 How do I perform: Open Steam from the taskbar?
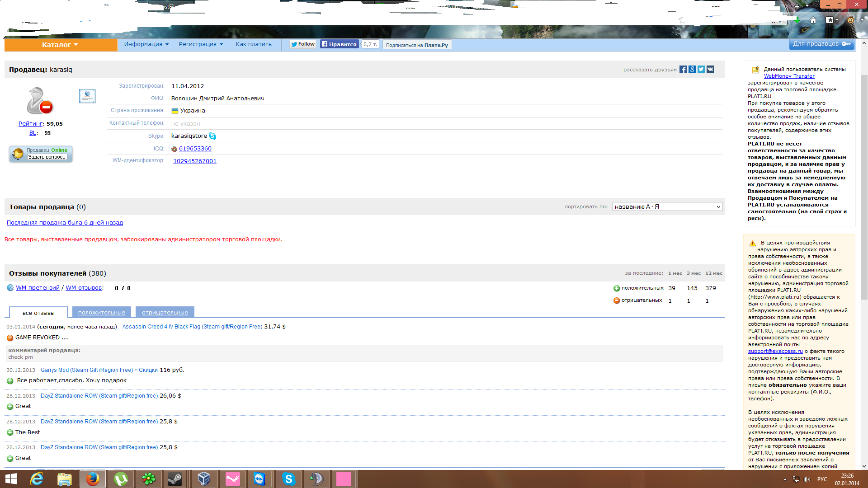(x=175, y=479)
